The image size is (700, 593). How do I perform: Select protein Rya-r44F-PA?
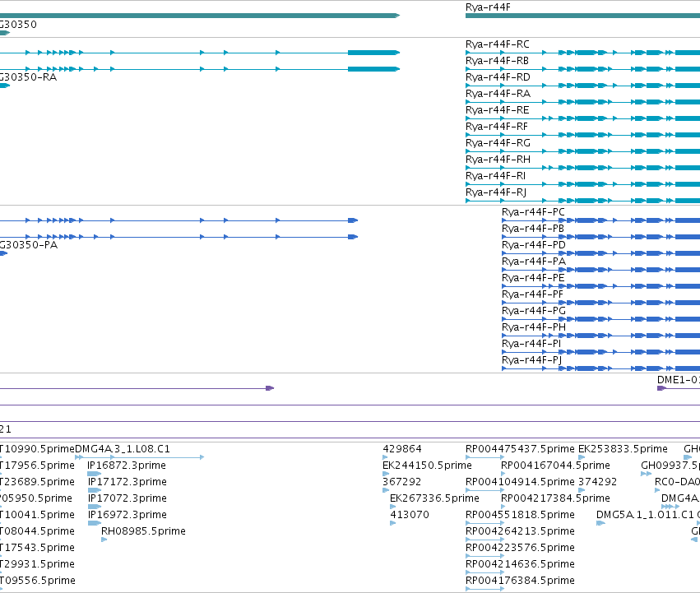pos(534,262)
